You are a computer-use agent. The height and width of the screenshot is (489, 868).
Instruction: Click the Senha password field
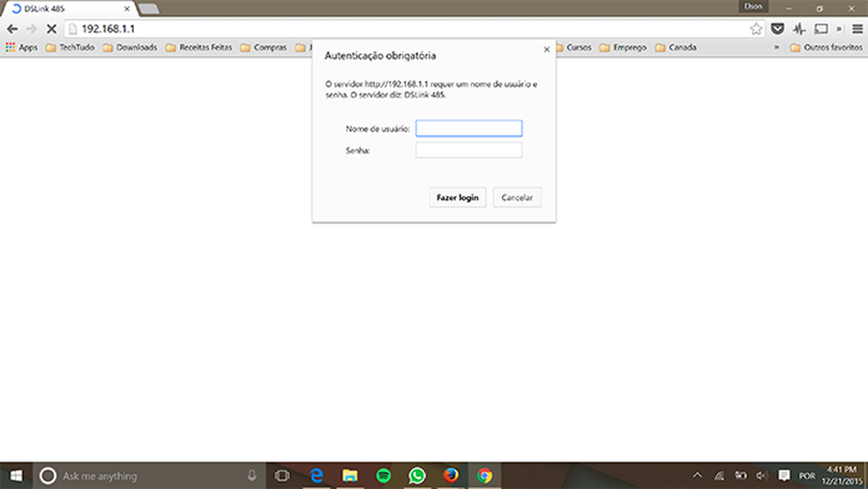pyautogui.click(x=469, y=150)
